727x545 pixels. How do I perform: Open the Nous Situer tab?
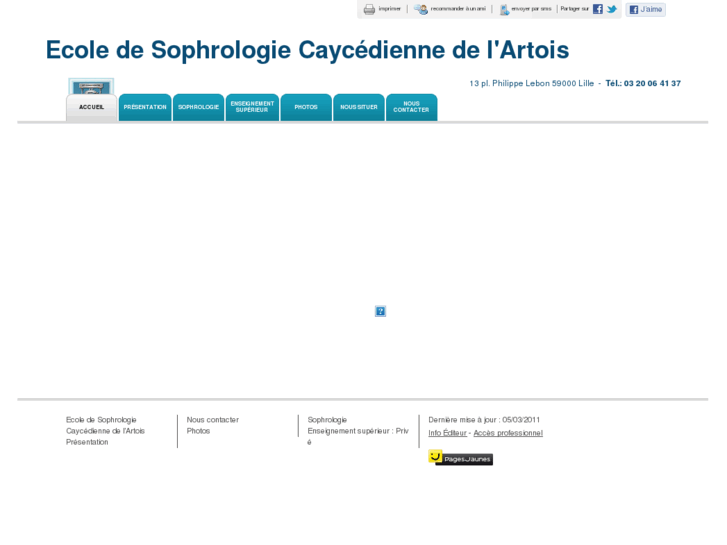point(359,108)
